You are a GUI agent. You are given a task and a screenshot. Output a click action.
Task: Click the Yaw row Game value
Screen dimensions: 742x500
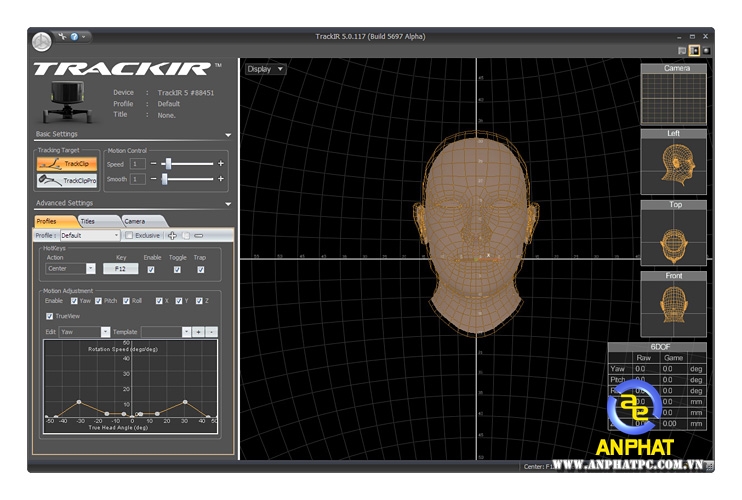[x=667, y=369]
